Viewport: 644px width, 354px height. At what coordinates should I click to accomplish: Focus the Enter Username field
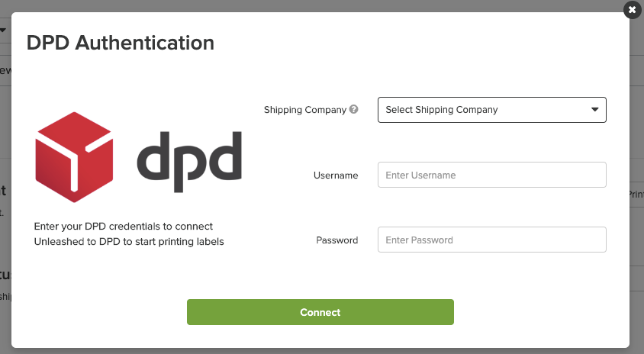pos(491,175)
